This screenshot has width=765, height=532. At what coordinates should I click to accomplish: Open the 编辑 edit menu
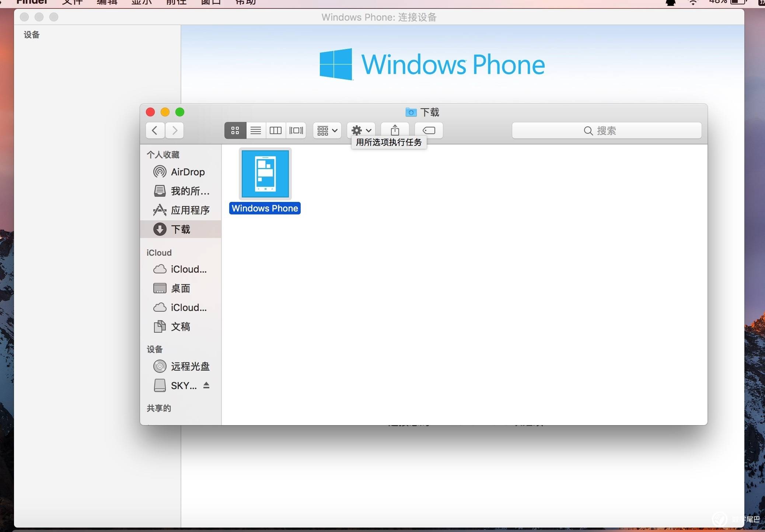point(107,2)
